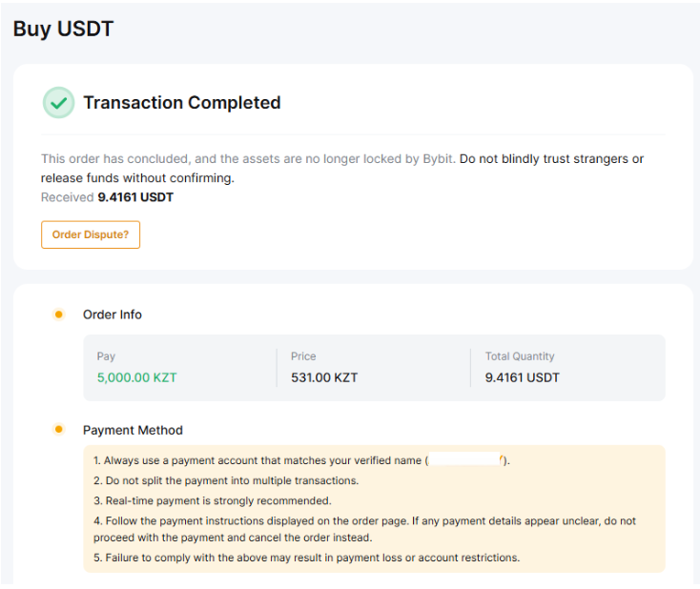Click the Total Quantity label

(x=520, y=356)
